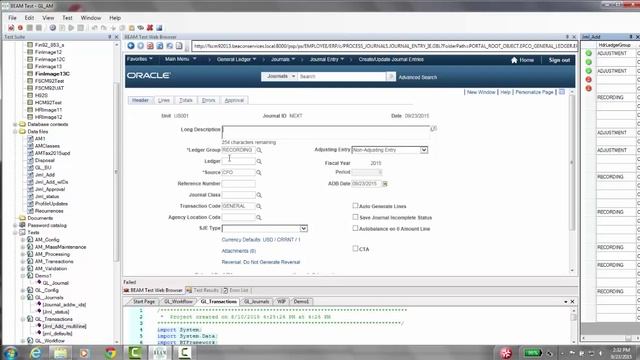Click the Reversal: Do Not Generate Reversal link
Image resolution: width=640 pixels, height=360 pixels.
tap(261, 262)
